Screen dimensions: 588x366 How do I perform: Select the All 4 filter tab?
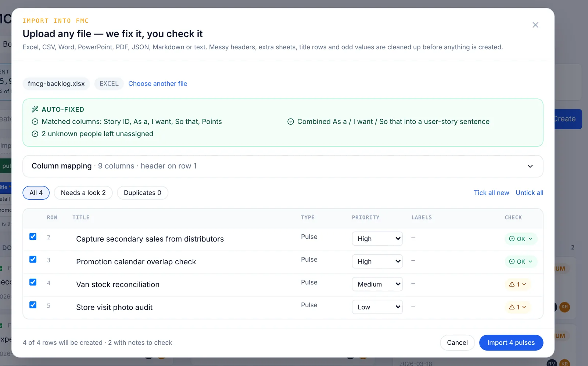click(36, 193)
